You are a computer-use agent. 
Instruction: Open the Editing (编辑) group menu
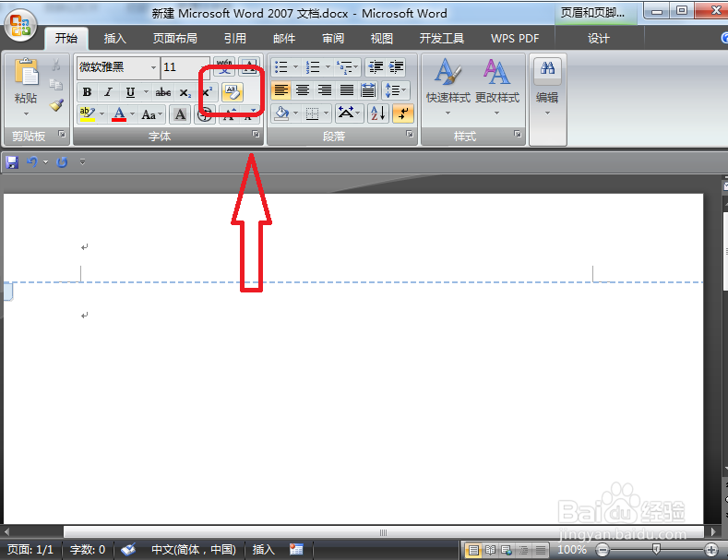(547, 88)
